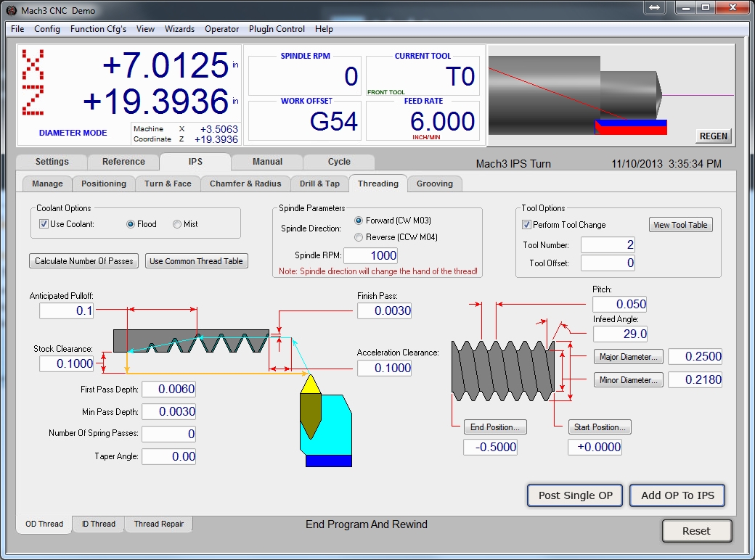The image size is (755, 560).
Task: Switch to the Manual tab
Action: point(267,162)
